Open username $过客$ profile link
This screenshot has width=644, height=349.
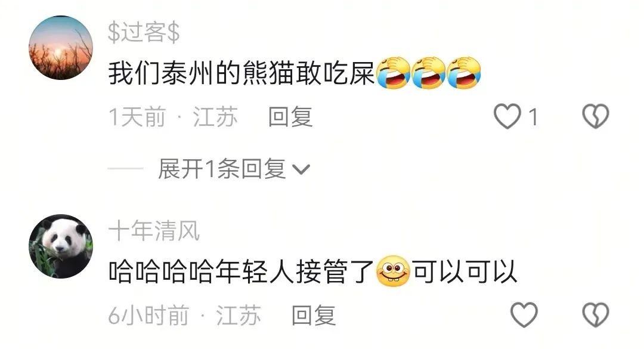pos(144,32)
